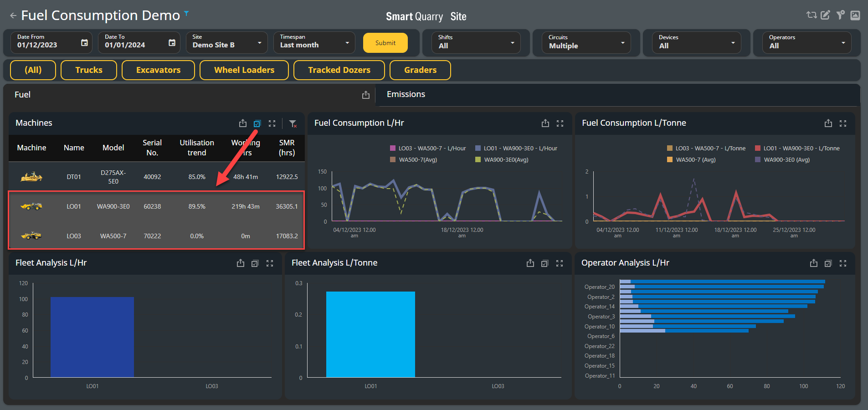Maximize the Operator Analysis L/Hr panel
The image size is (868, 410).
pos(843,263)
